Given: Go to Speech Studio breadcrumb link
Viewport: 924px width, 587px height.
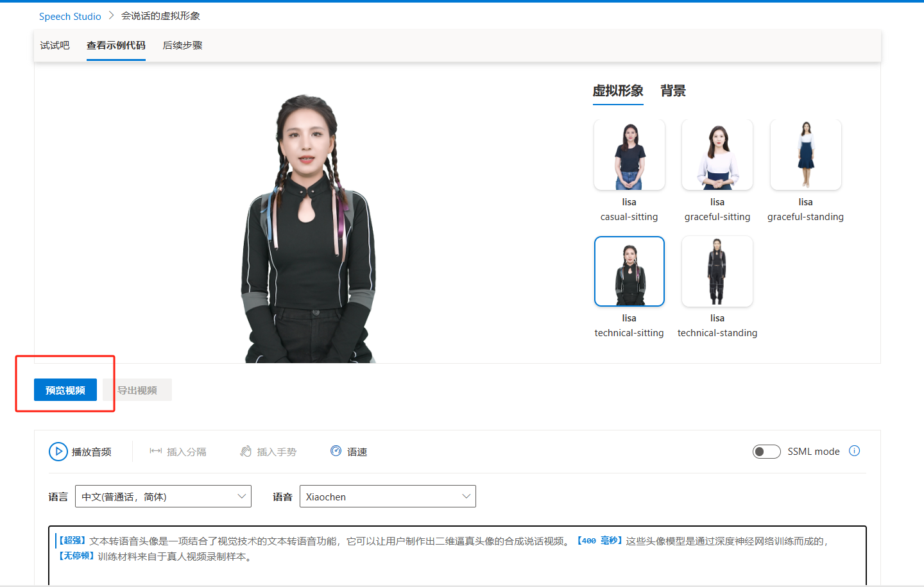Looking at the screenshot, I should point(70,16).
